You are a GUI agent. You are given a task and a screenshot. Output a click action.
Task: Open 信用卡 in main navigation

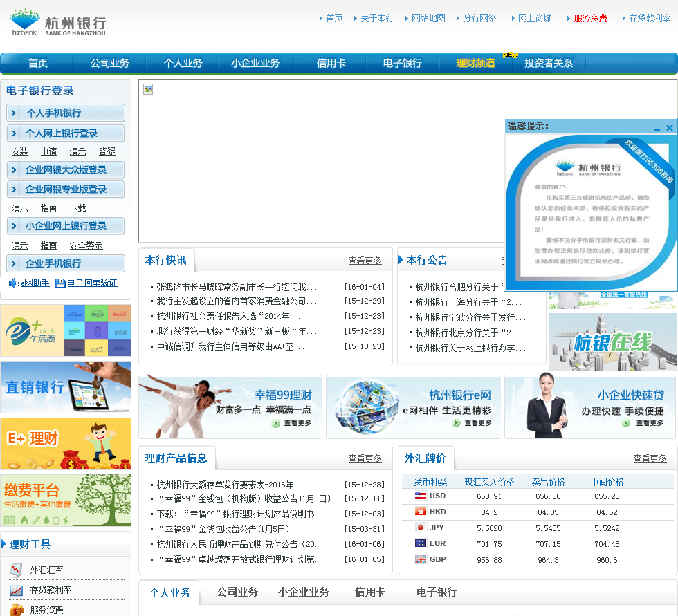tap(331, 63)
